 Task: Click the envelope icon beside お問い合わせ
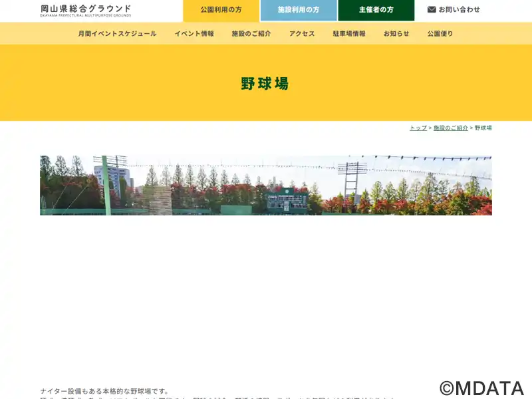coord(432,9)
